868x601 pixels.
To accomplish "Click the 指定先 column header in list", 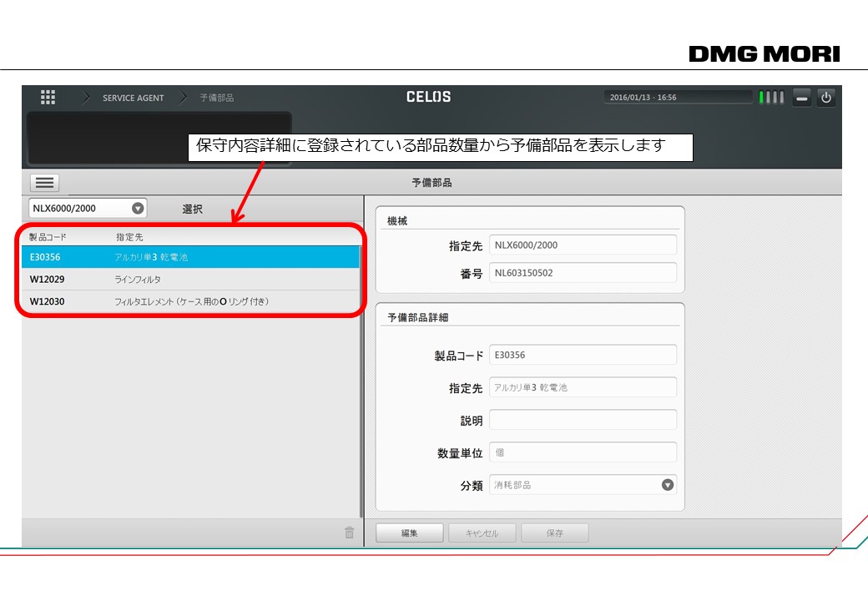I will pyautogui.click(x=129, y=237).
